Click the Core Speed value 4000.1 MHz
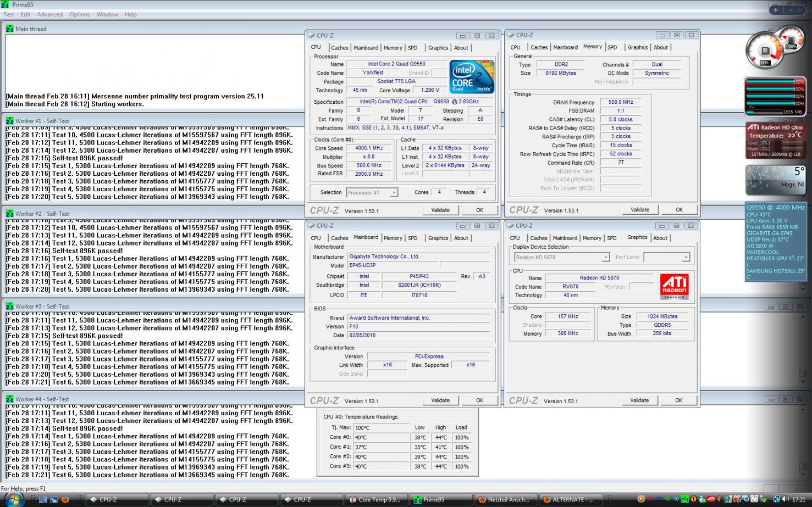 (x=369, y=148)
